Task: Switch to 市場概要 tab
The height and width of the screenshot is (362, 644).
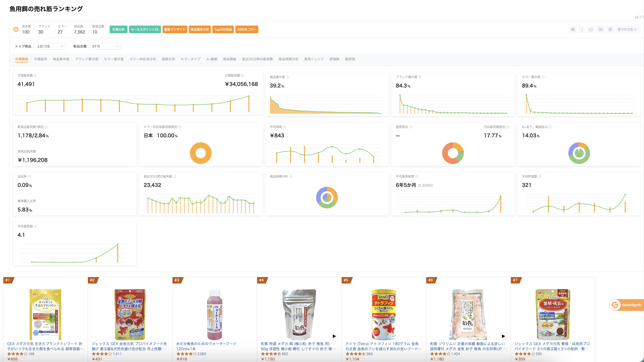Action: (21, 59)
